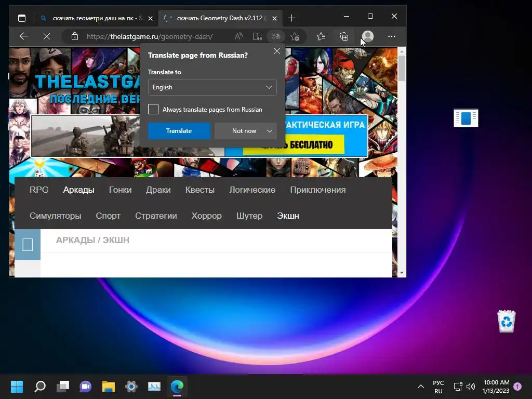
Task: Open the Экшн category link
Action: click(x=288, y=216)
